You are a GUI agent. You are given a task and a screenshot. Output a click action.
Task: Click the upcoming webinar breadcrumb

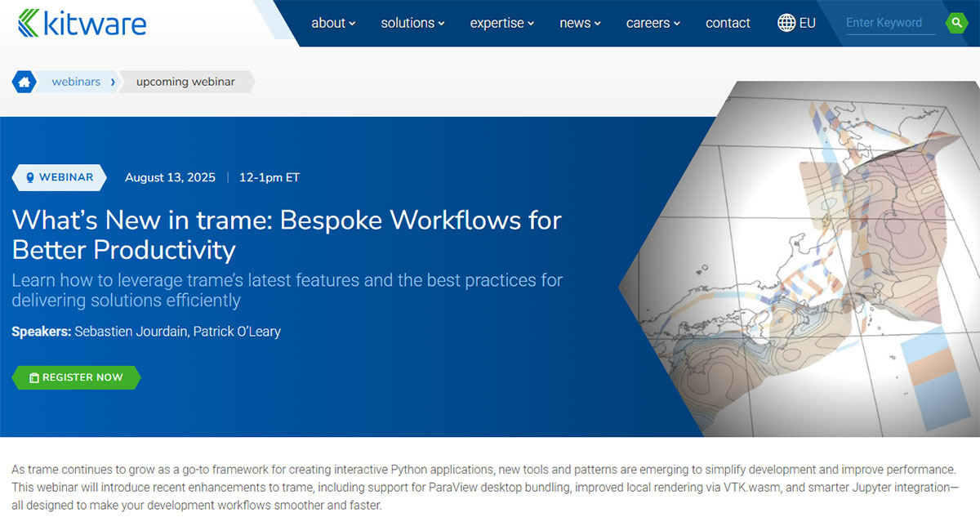187,82
